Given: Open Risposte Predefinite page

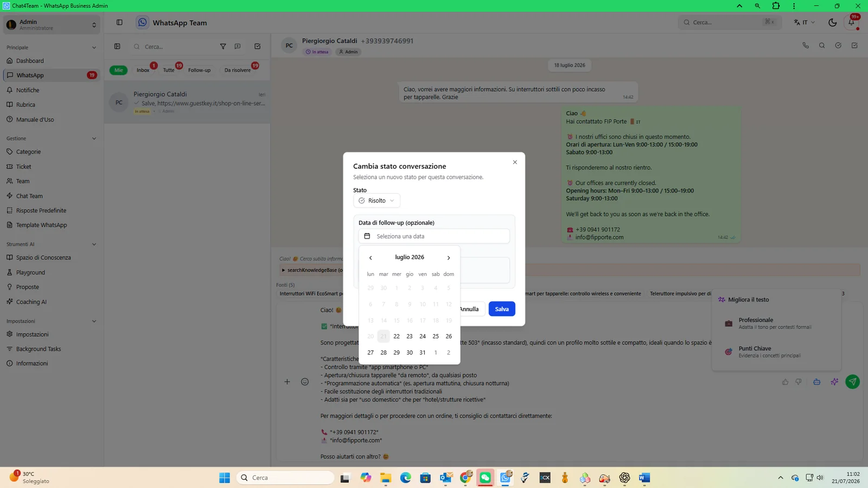Looking at the screenshot, I should coord(52,210).
